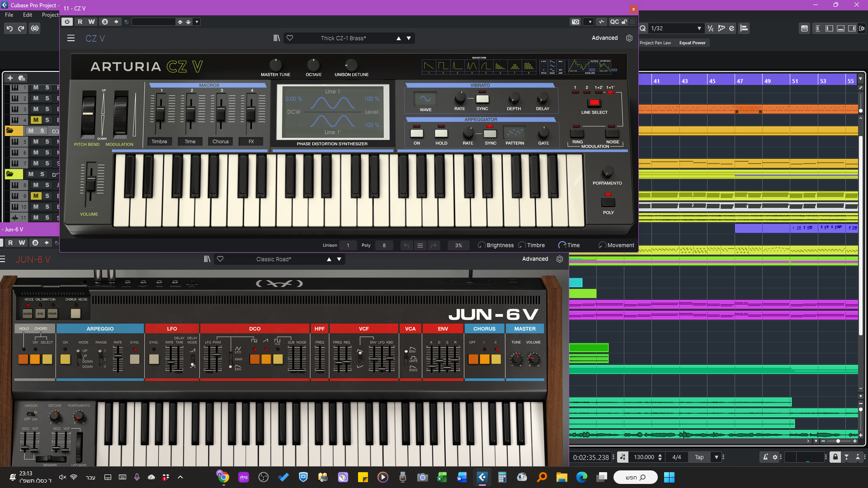Click the Advanced button in CZ V
The height and width of the screenshot is (488, 868).
click(604, 38)
